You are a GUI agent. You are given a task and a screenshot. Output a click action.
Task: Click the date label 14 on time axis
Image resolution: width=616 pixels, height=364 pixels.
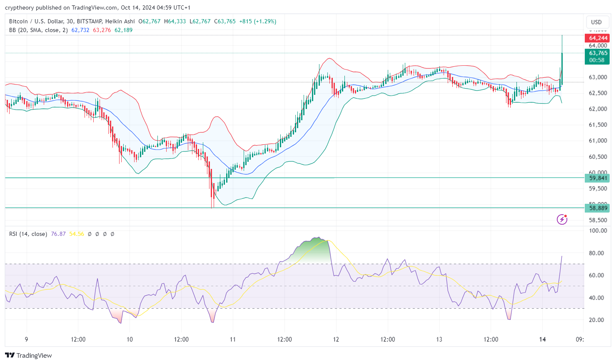tap(542, 339)
